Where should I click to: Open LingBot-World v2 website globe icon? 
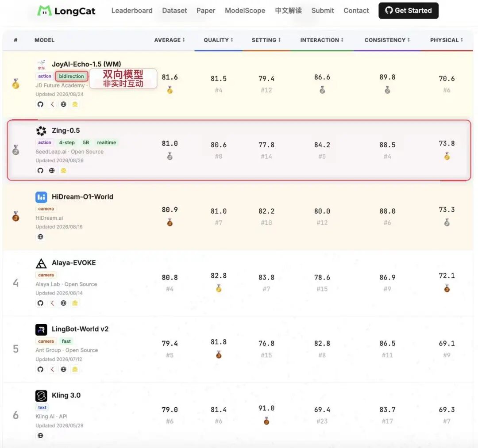[x=63, y=369]
